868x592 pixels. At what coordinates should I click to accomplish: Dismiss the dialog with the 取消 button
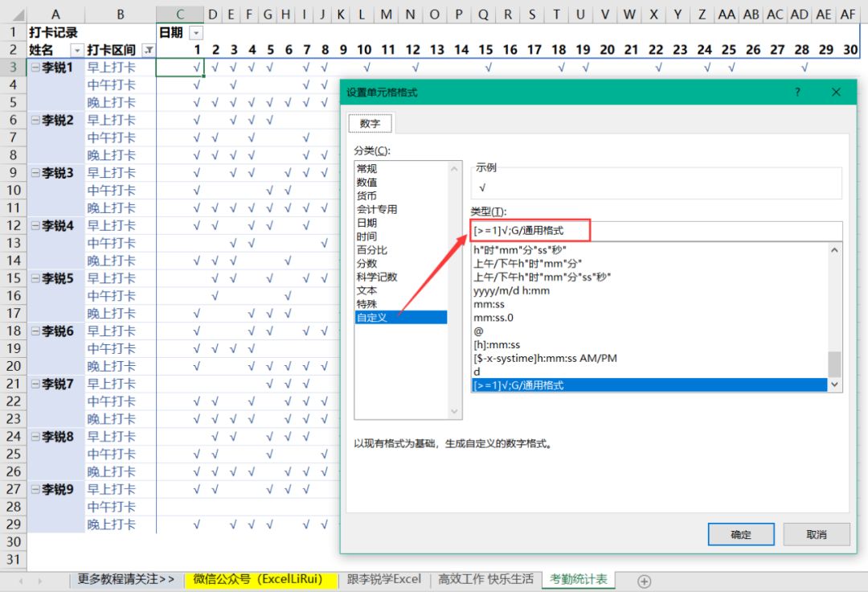(817, 534)
